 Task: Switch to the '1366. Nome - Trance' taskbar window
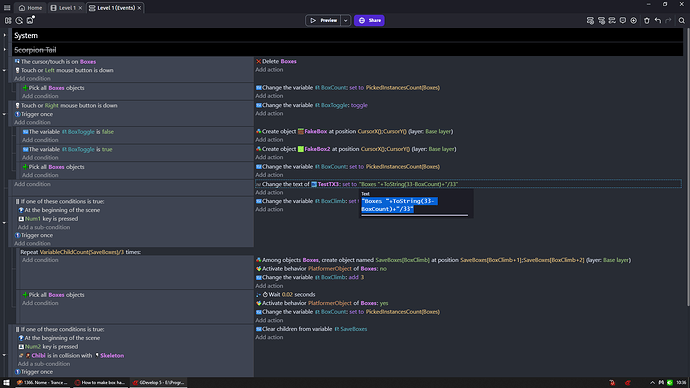42,383
